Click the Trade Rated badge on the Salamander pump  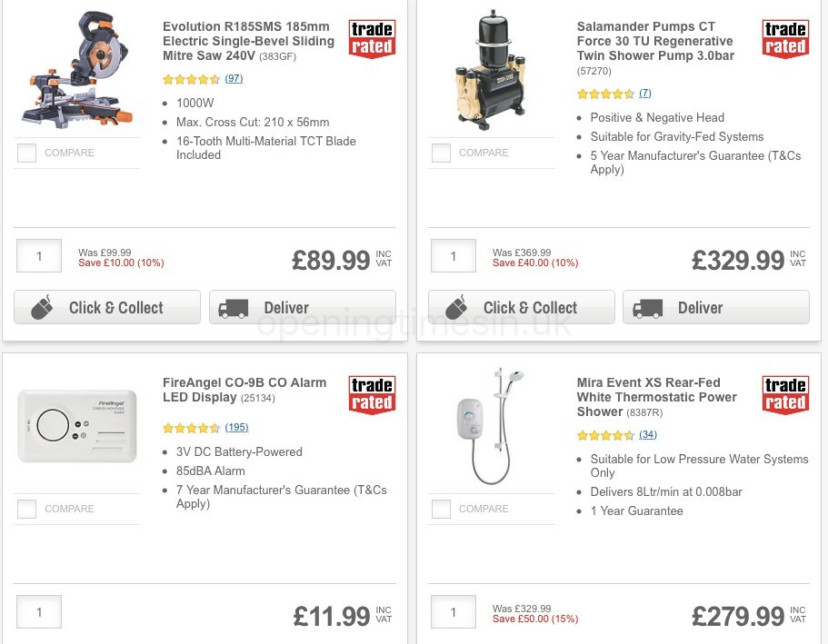point(785,39)
